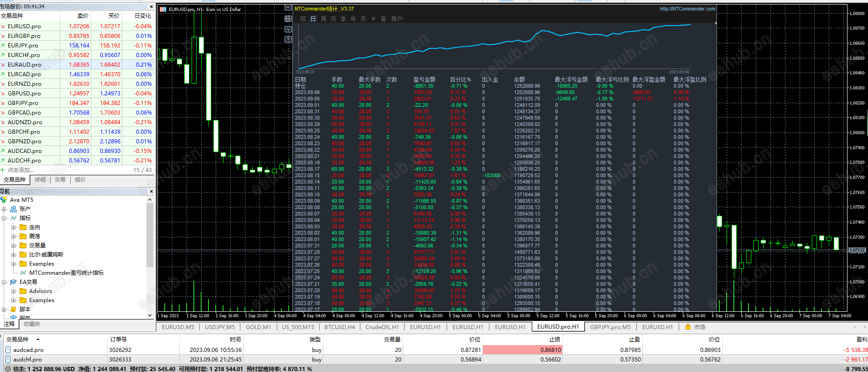Click the 比尔·威廉姆斯 folder icon

[23, 254]
